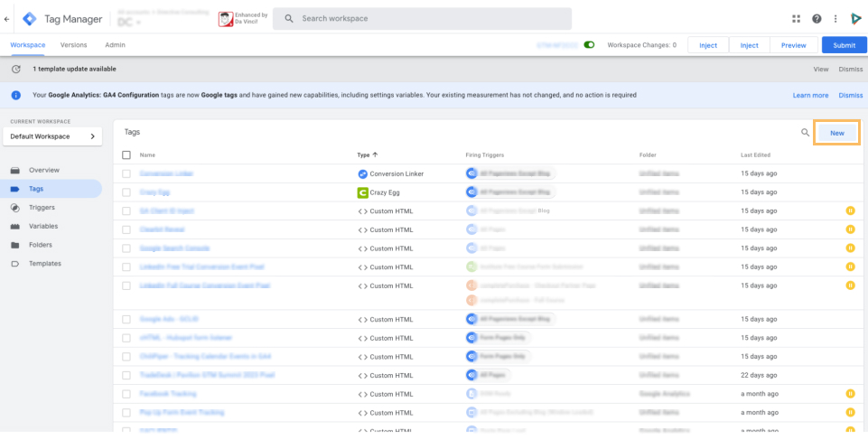This screenshot has height=440, width=868.
Task: Click the Triggers target icon in sidebar
Action: pyautogui.click(x=15, y=208)
